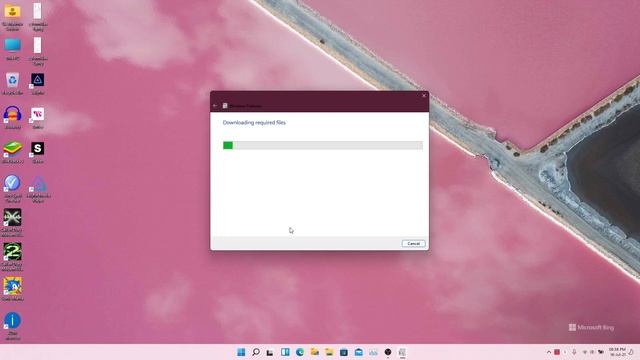Open the This PC desktop icon
The width and height of the screenshot is (640, 360).
pyautogui.click(x=12, y=50)
